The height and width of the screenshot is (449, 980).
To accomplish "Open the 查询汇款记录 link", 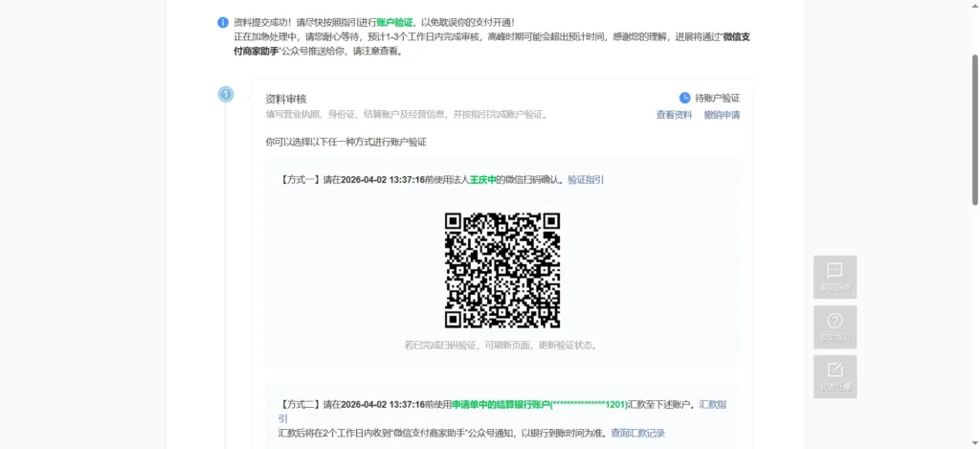I will click(x=637, y=433).
